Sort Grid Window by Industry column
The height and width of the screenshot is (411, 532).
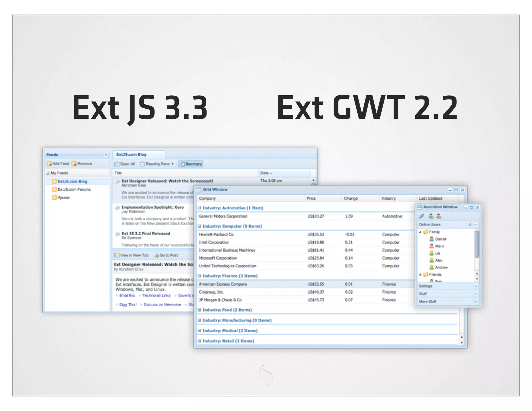pos(398,198)
